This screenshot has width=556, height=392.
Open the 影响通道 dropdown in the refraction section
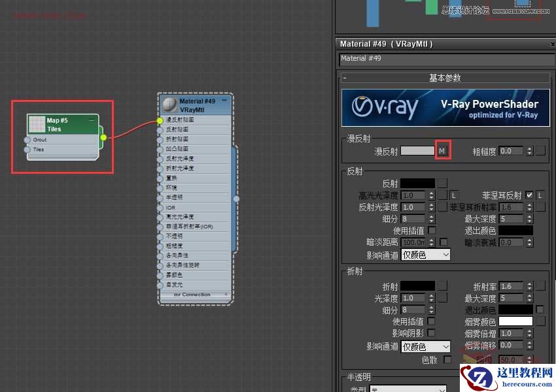(424, 346)
